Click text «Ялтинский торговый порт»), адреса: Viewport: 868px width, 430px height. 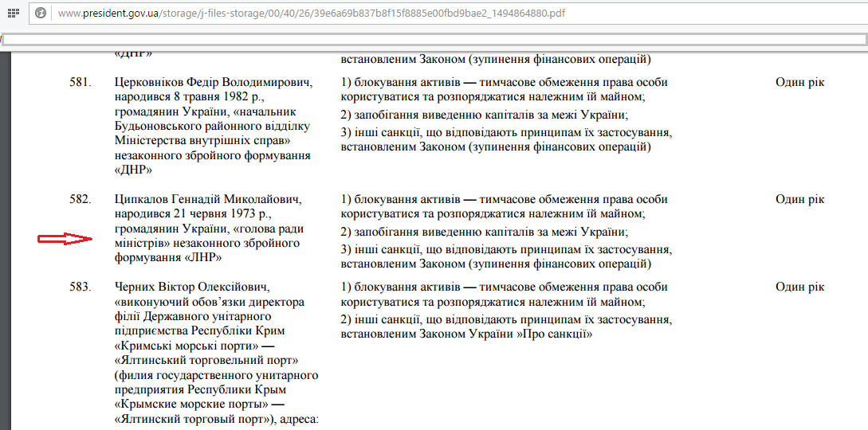[x=217, y=419]
